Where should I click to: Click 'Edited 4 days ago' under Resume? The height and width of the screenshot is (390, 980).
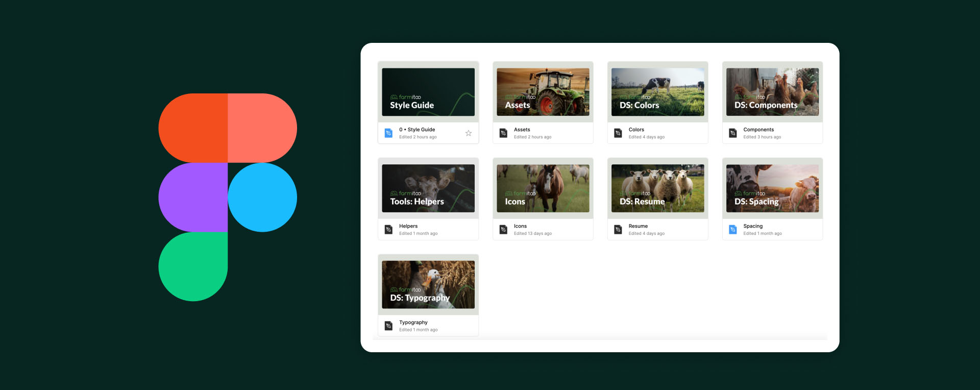pos(647,234)
